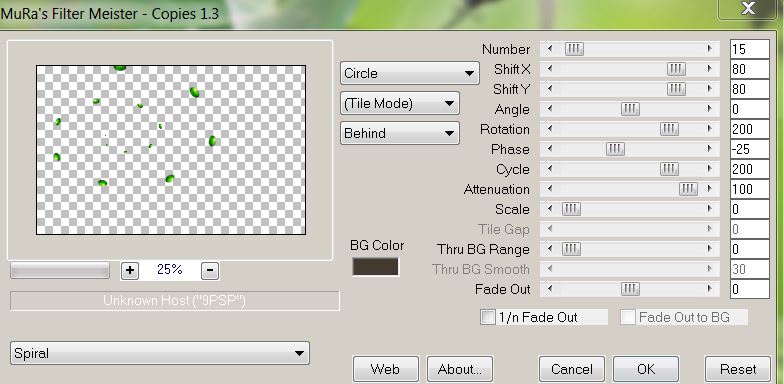Click the Phase slider's left arrow
784x384 pixels.
pos(550,149)
